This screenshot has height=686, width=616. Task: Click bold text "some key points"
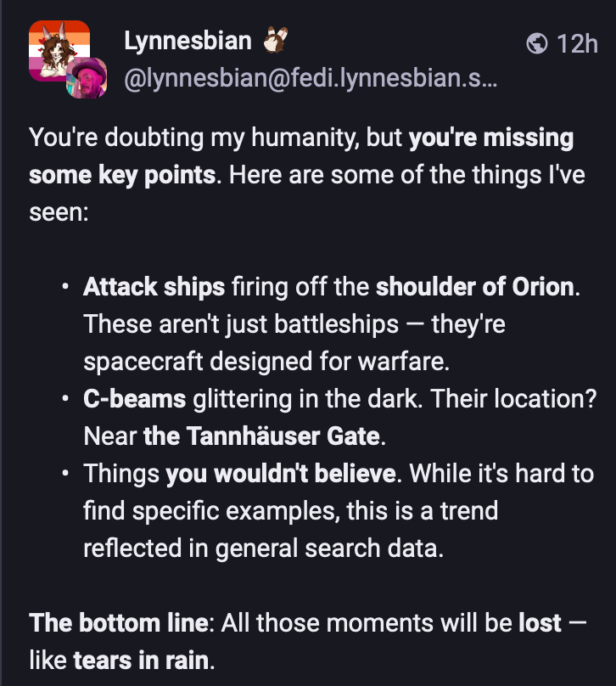click(121, 175)
